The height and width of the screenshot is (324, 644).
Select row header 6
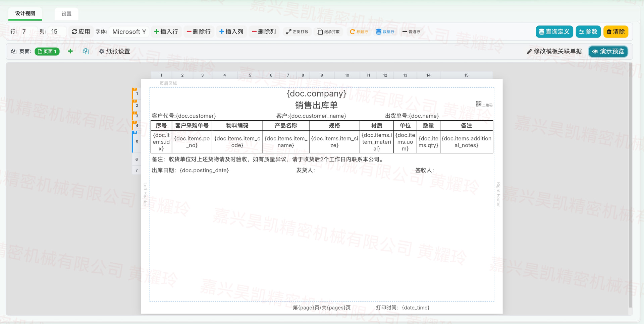tap(137, 159)
